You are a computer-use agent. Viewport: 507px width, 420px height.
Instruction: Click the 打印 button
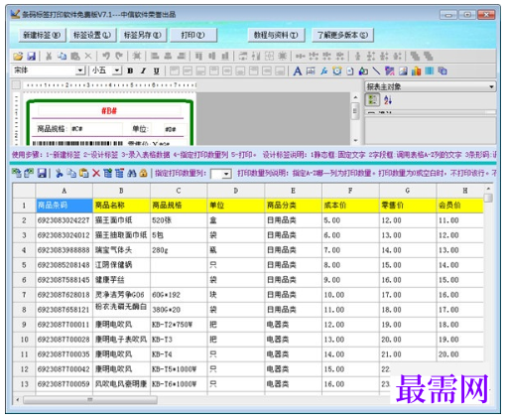pos(193,35)
